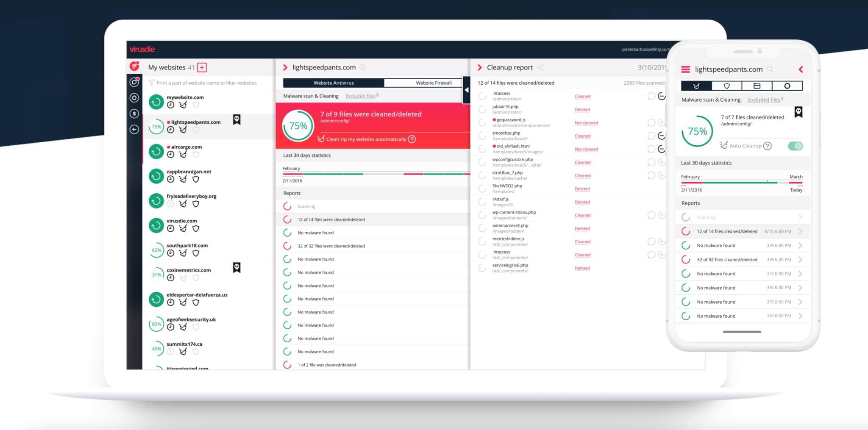868x430 pixels.
Task: Open the phone's 3/4 No malware found chevron
Action: [x=800, y=316]
